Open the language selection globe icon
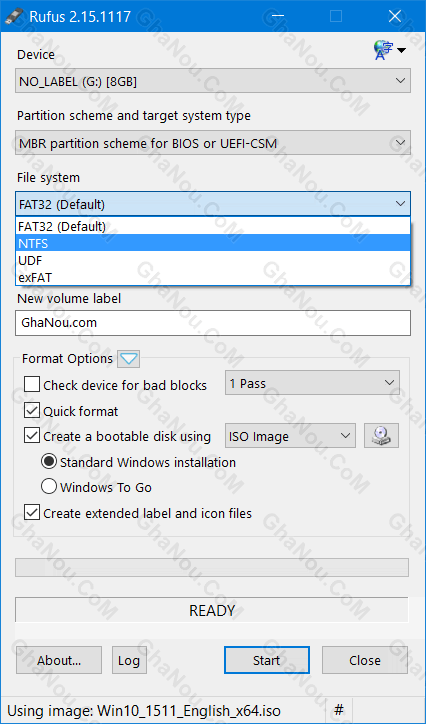The width and height of the screenshot is (426, 724). pyautogui.click(x=389, y=50)
